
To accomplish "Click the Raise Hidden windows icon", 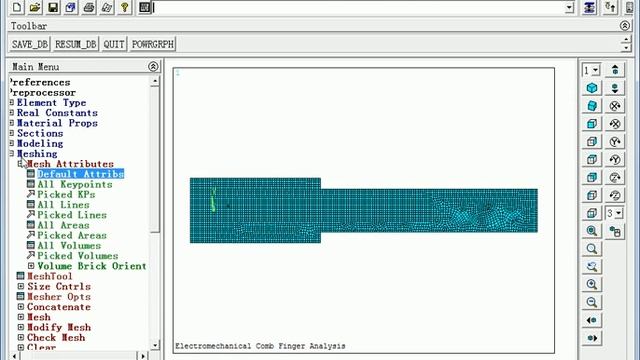I will tap(589, 7).
